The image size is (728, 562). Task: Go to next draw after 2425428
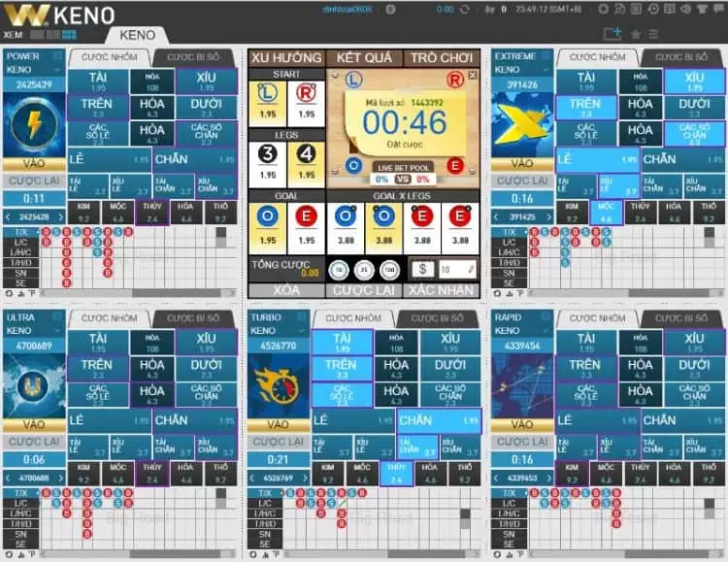[61, 216]
